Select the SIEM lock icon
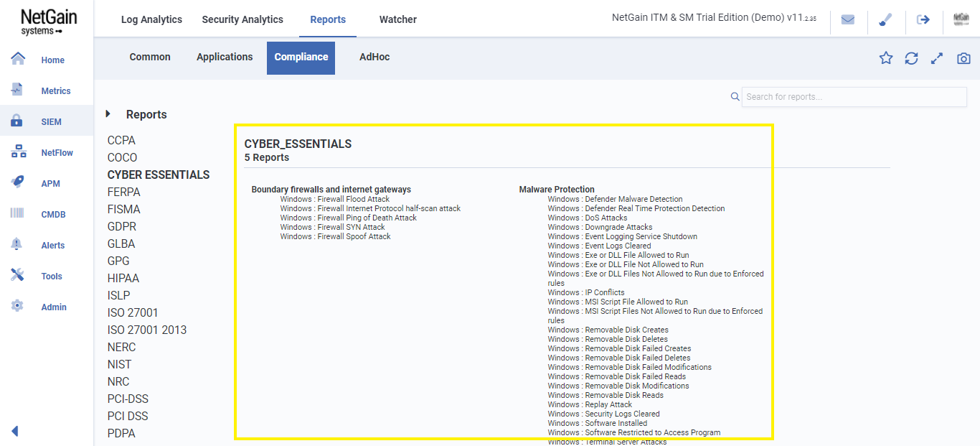The width and height of the screenshot is (980, 446). 18,121
